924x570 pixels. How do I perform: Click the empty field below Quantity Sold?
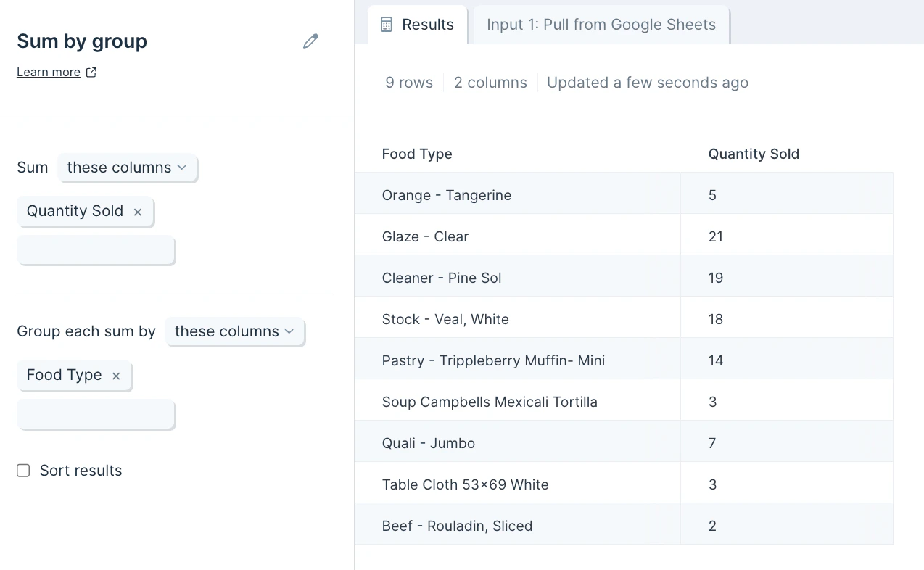pos(96,250)
